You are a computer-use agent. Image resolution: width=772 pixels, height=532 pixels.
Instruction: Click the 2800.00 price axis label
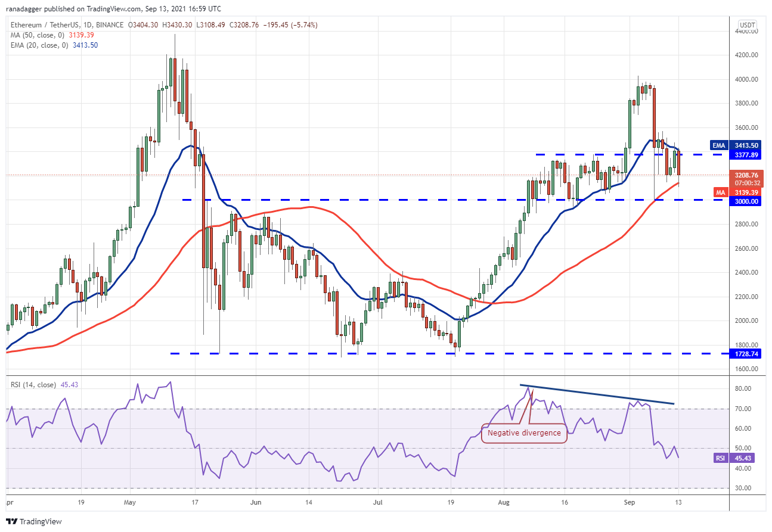[x=746, y=225]
